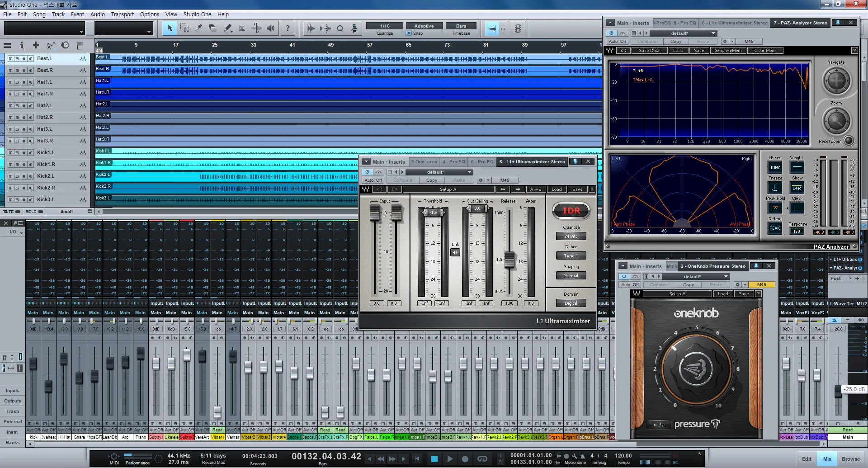The image size is (868, 468).
Task: Toggle monitor on Kick1.L track
Action: click(x=31, y=152)
